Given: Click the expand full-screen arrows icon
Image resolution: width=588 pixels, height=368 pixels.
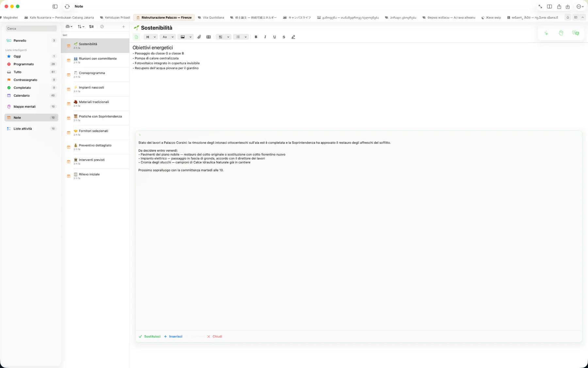Looking at the screenshot, I should (x=540, y=7).
